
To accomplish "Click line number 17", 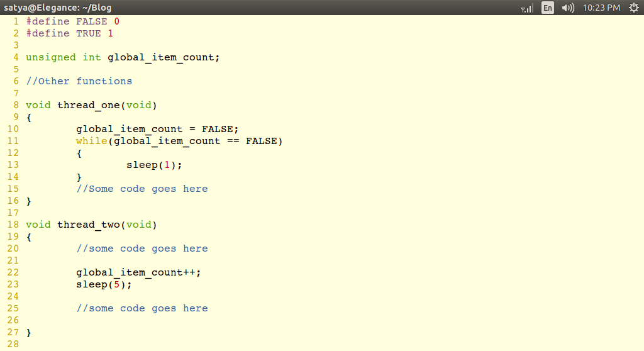I will (13, 213).
